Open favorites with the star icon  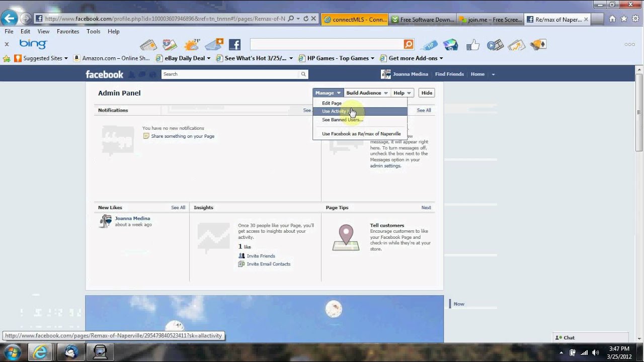pyautogui.click(x=624, y=19)
